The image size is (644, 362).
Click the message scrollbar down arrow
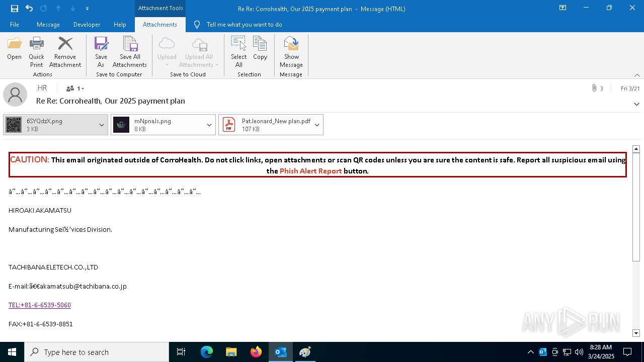click(636, 333)
